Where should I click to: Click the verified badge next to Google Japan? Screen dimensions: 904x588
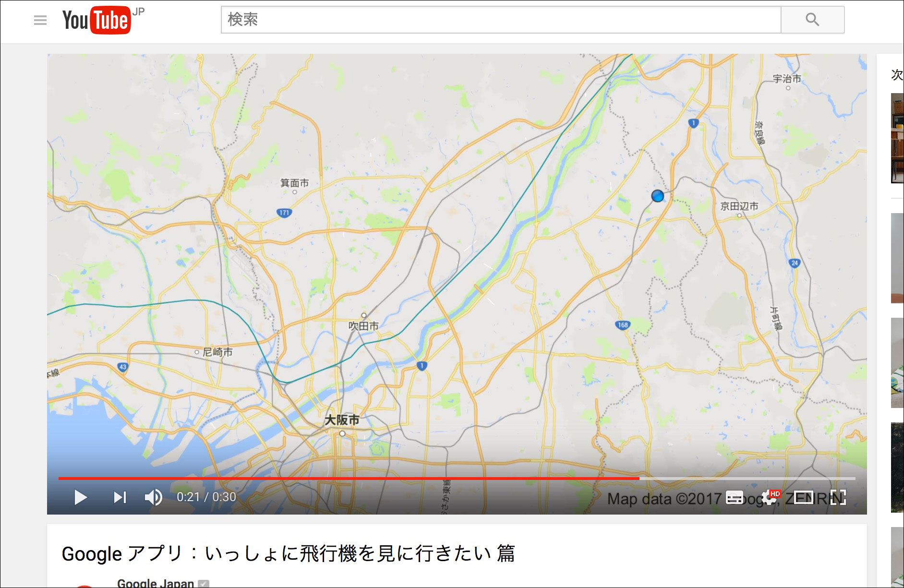coord(204,584)
